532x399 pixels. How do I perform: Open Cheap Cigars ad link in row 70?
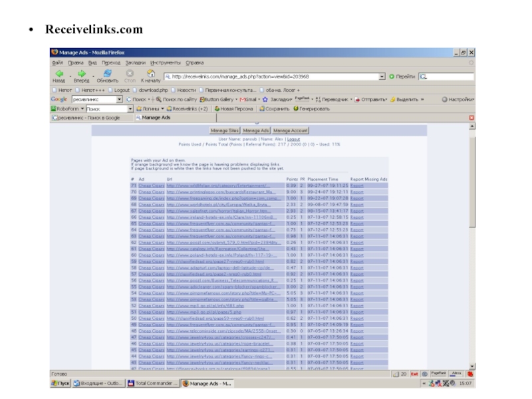click(152, 192)
